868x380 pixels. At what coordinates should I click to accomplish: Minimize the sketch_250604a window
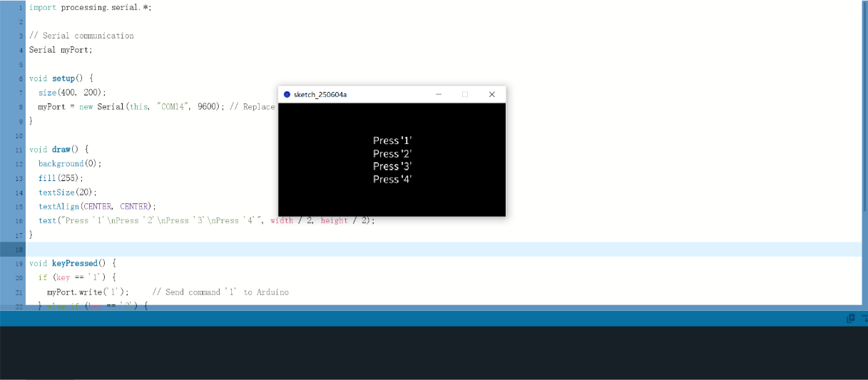(439, 94)
